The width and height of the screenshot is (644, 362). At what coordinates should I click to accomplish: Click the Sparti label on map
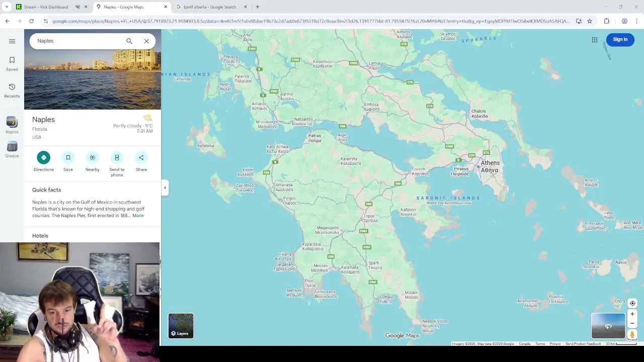click(374, 265)
